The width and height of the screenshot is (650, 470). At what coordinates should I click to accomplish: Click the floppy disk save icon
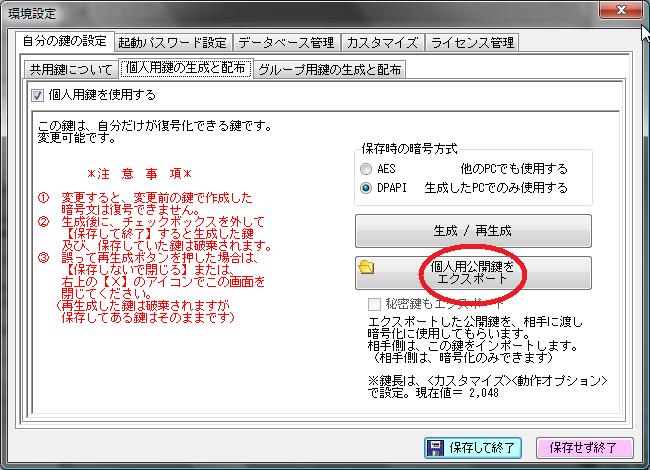(435, 448)
